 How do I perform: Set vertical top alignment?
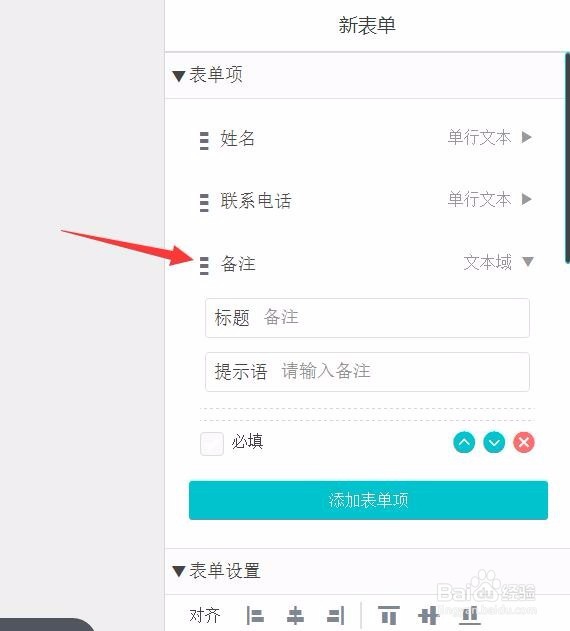[388, 615]
